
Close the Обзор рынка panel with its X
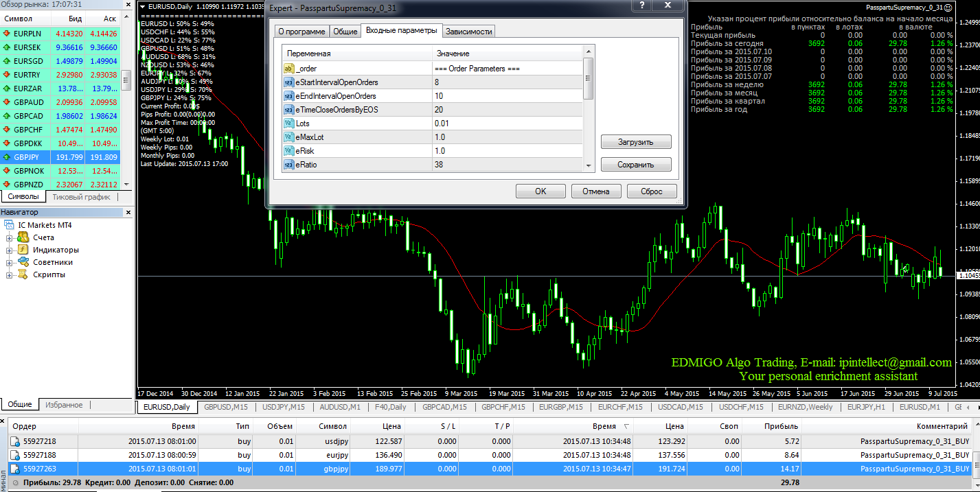click(127, 5)
